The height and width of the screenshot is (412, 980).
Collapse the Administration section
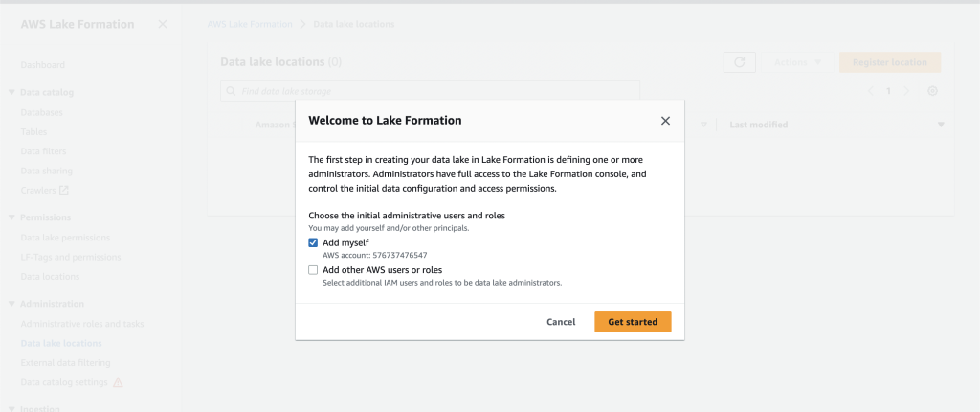coord(11,304)
